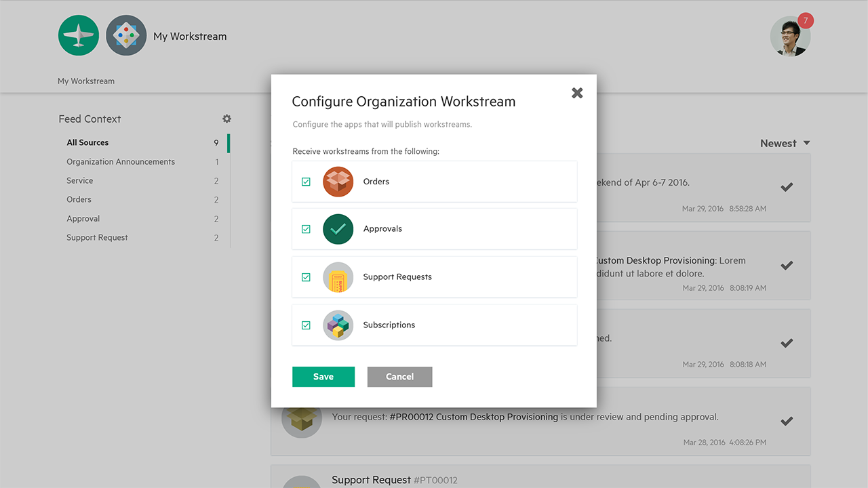Save the workstream configuration
This screenshot has width=868, height=488.
click(323, 377)
